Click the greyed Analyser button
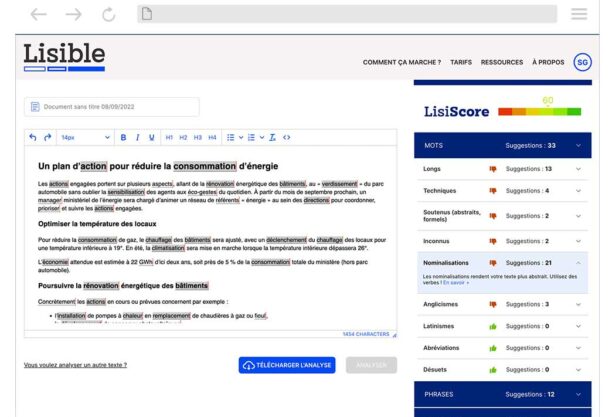Viewport: 612px width, 417px height. [371, 365]
